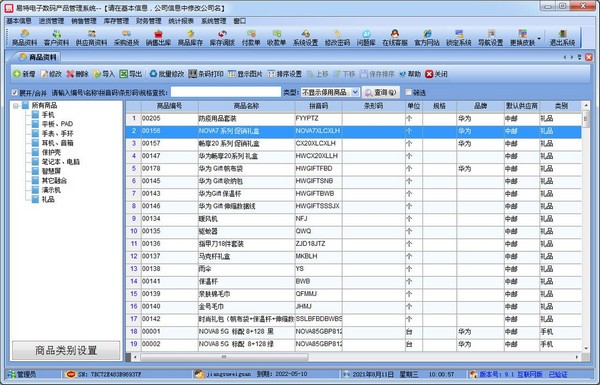Enable the 筛选 filter checkbox
This screenshot has width=600, height=385.
(x=408, y=92)
